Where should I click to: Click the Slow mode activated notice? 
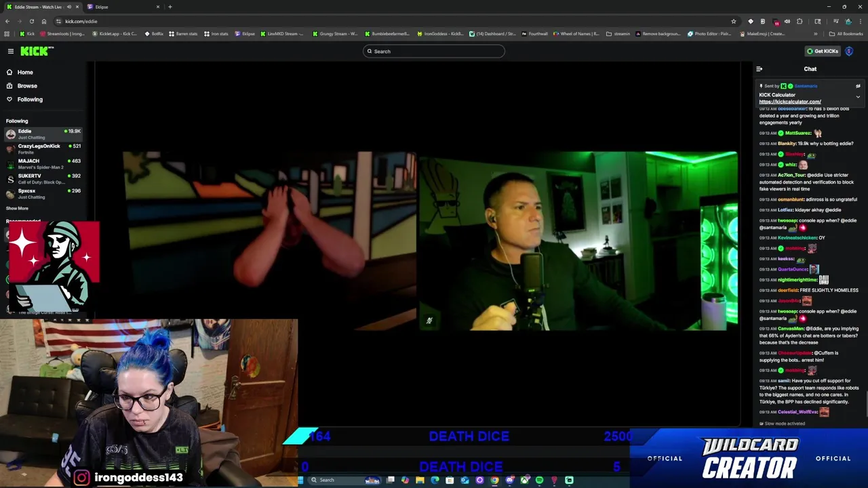point(782,424)
